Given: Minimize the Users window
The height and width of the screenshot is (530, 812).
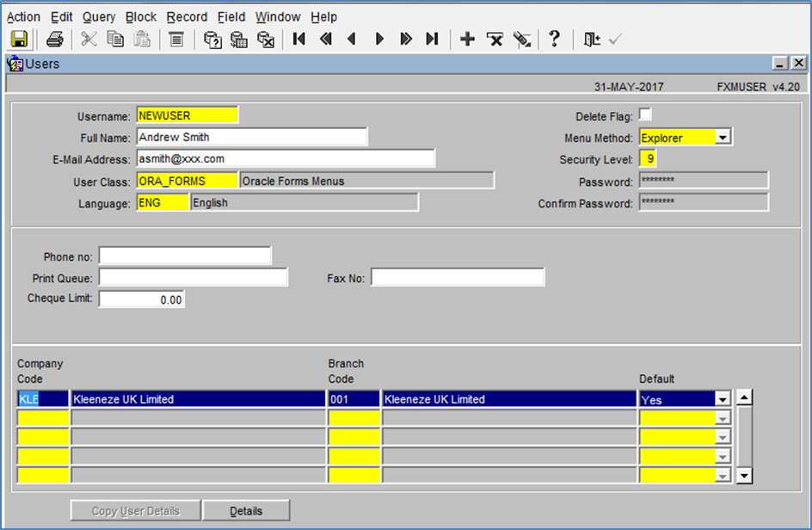Looking at the screenshot, I should tap(780, 63).
